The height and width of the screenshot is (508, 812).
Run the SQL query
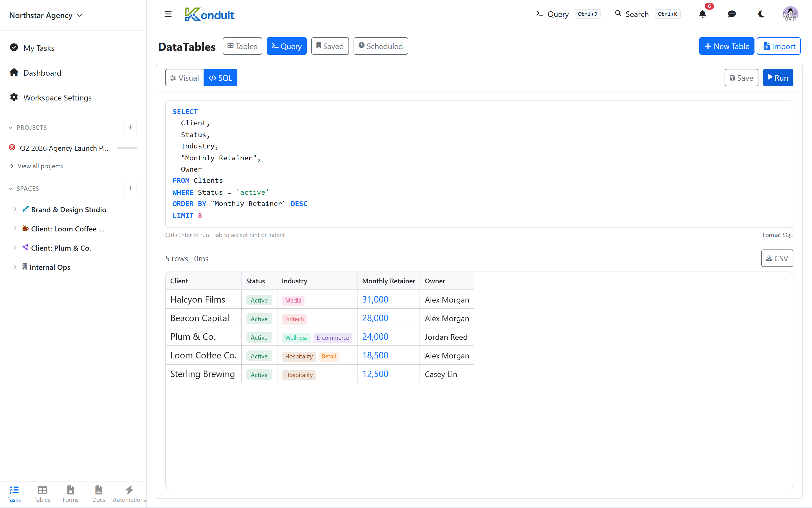coord(778,78)
